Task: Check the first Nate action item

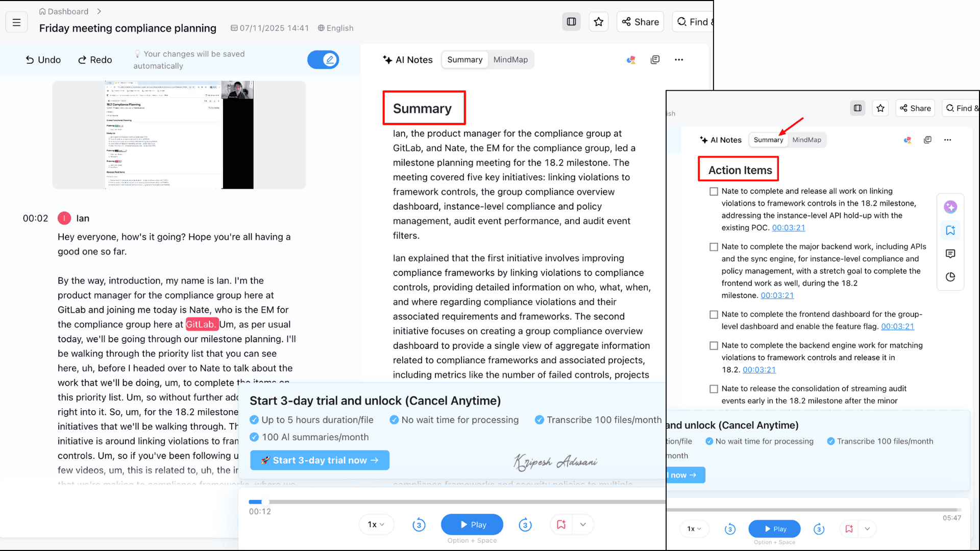Action: point(714,191)
